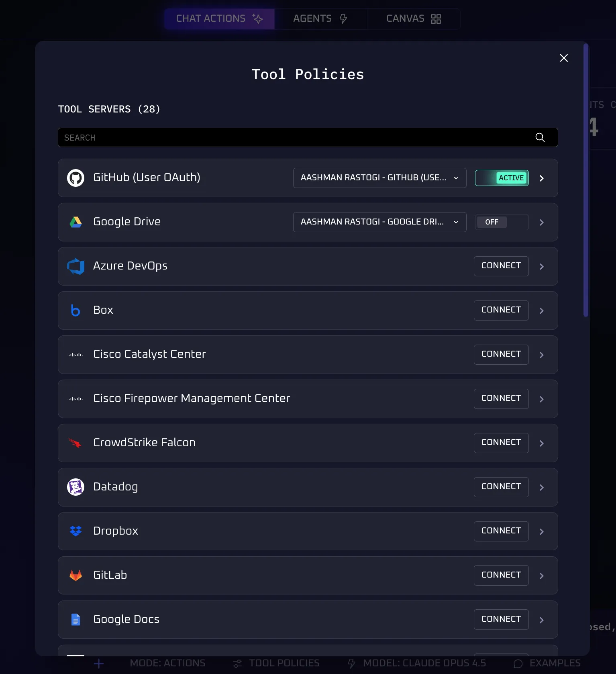Switch to Chat Actions tab

[219, 19]
